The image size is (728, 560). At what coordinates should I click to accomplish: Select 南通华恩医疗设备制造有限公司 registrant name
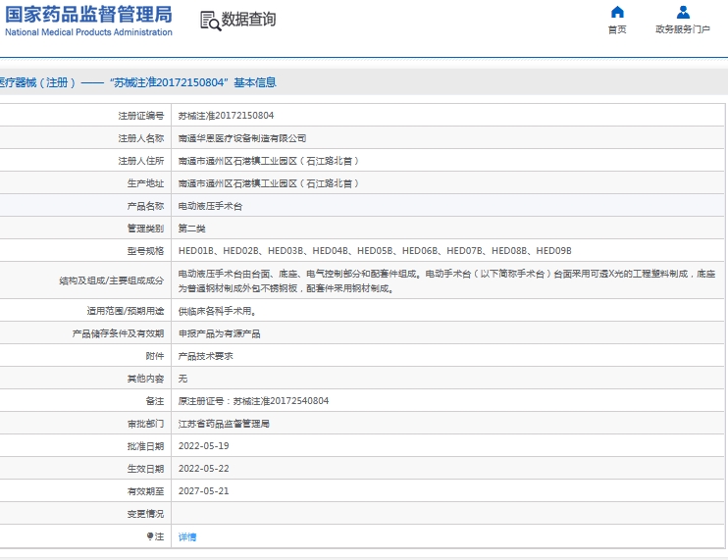point(242,138)
